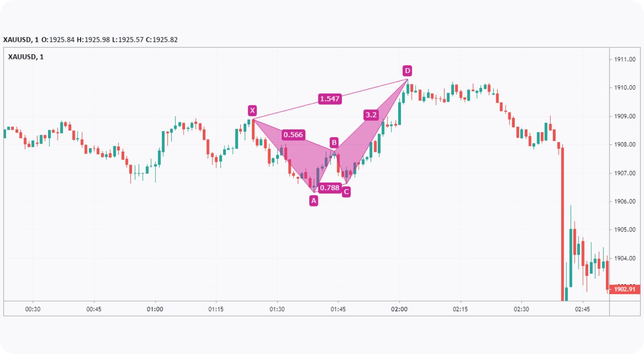Viewport: 644px width, 354px height.
Task: Click the 0.788 ratio label
Action: (x=329, y=187)
